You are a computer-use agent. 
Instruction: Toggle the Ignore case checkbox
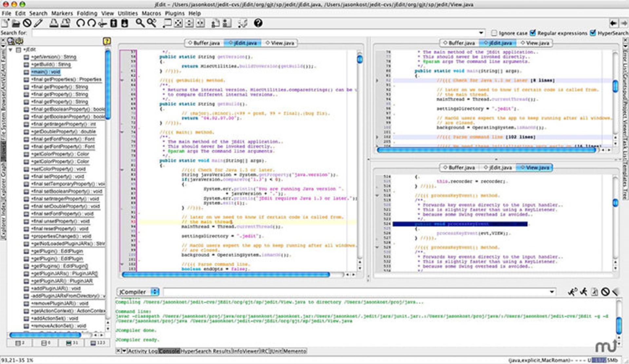tap(494, 33)
